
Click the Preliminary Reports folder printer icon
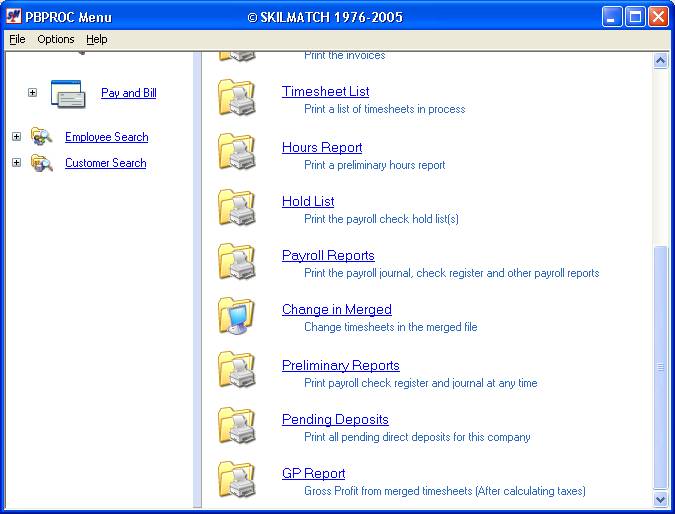(x=236, y=369)
